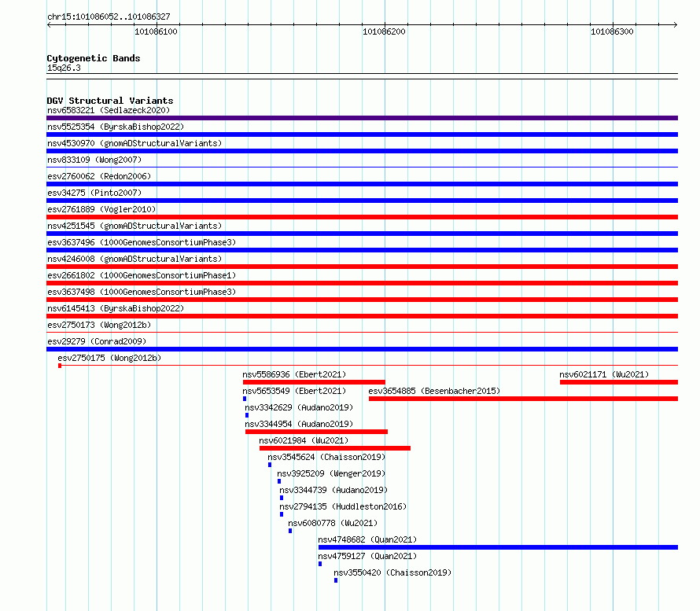Open nsv833109 (Wong2007) variant label
This screenshot has width=700, height=611.
94,160
